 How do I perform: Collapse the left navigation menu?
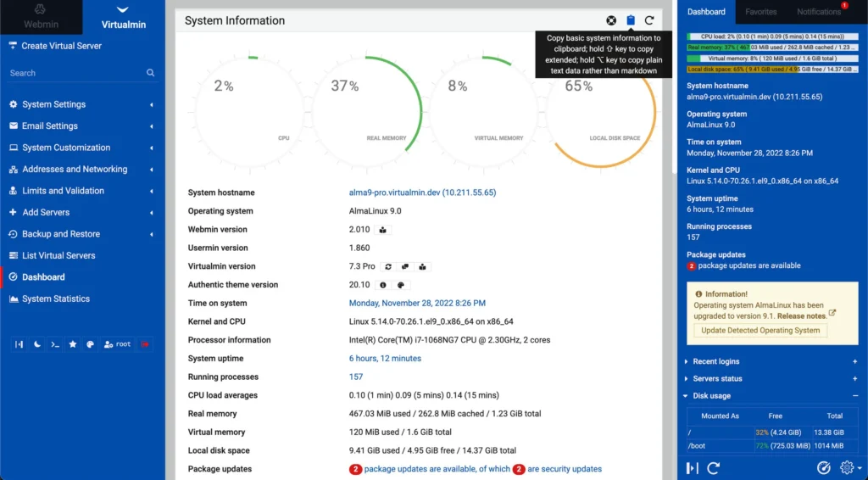point(19,344)
